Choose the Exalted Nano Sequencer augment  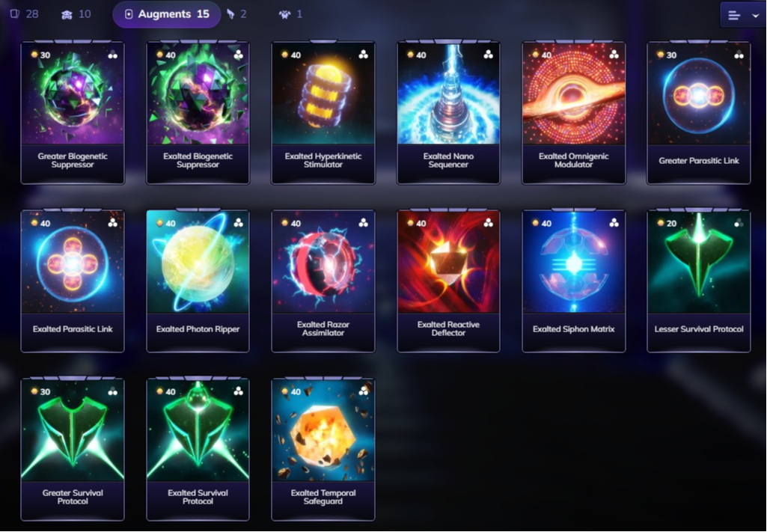(x=448, y=112)
